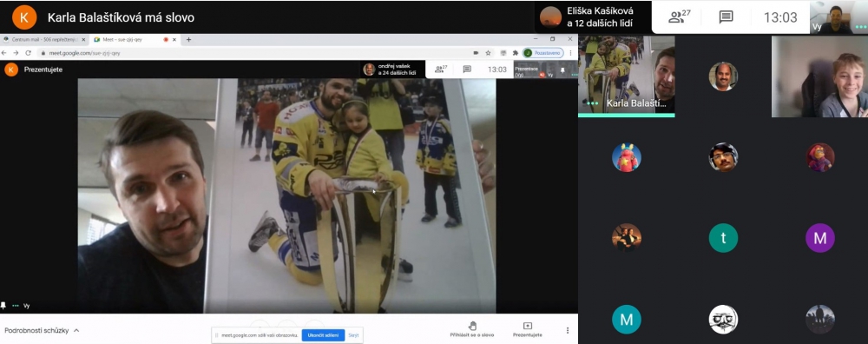Select Karla Balaštíková's presentation tile
The height and width of the screenshot is (344, 868).
pyautogui.click(x=626, y=76)
